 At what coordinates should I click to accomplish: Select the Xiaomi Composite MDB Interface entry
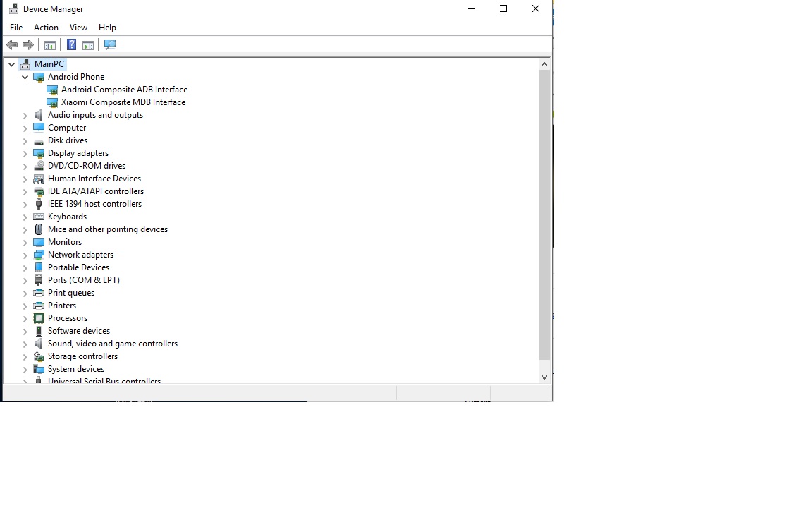point(123,102)
